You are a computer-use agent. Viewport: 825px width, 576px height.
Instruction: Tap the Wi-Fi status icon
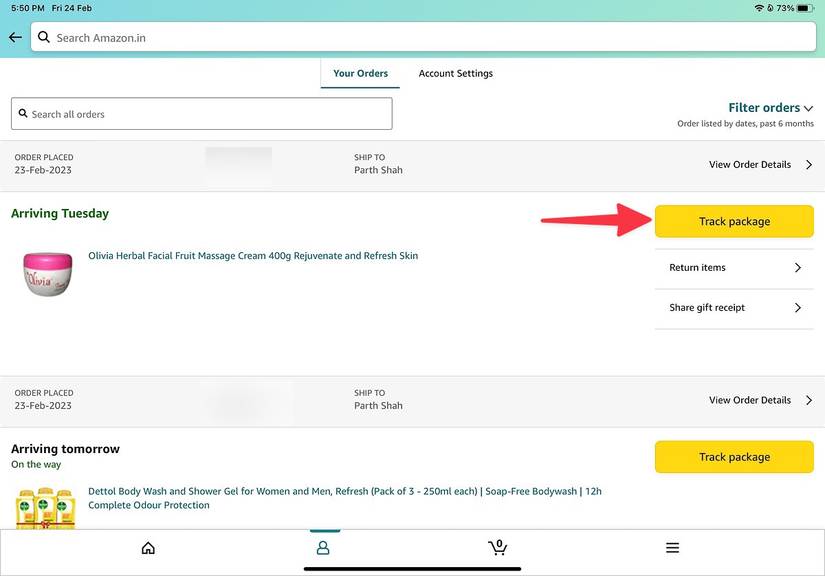pos(760,7)
